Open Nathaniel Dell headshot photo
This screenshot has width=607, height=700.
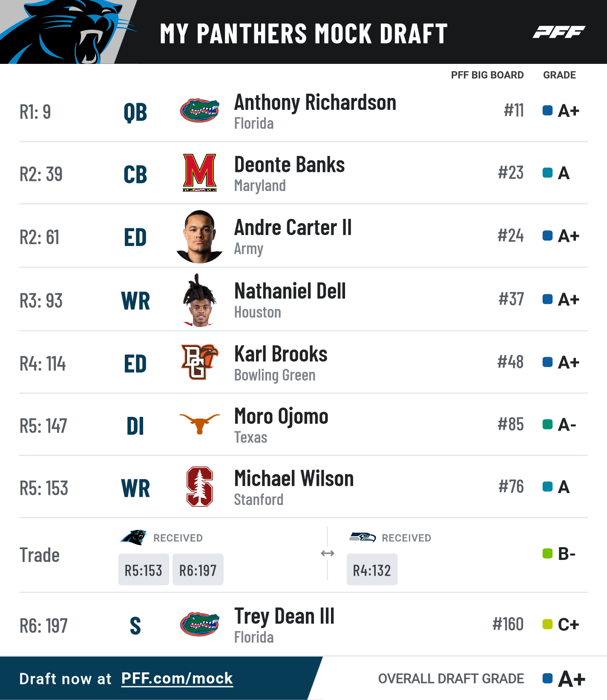point(199,300)
